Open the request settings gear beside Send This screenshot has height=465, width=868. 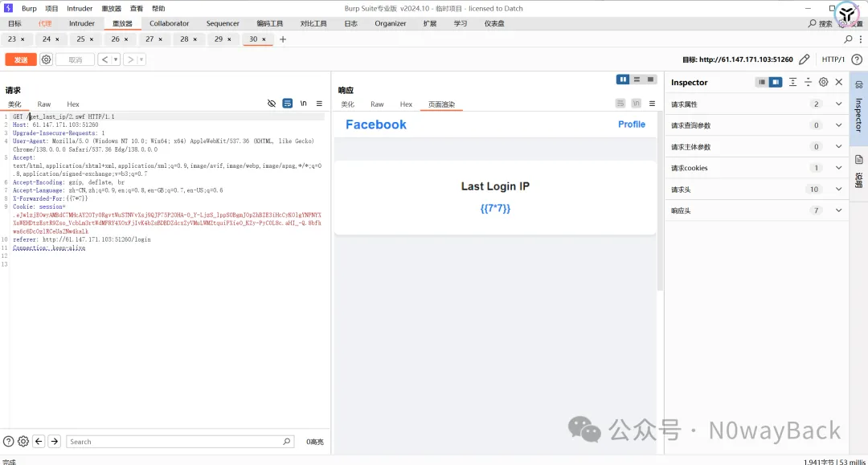(47, 59)
